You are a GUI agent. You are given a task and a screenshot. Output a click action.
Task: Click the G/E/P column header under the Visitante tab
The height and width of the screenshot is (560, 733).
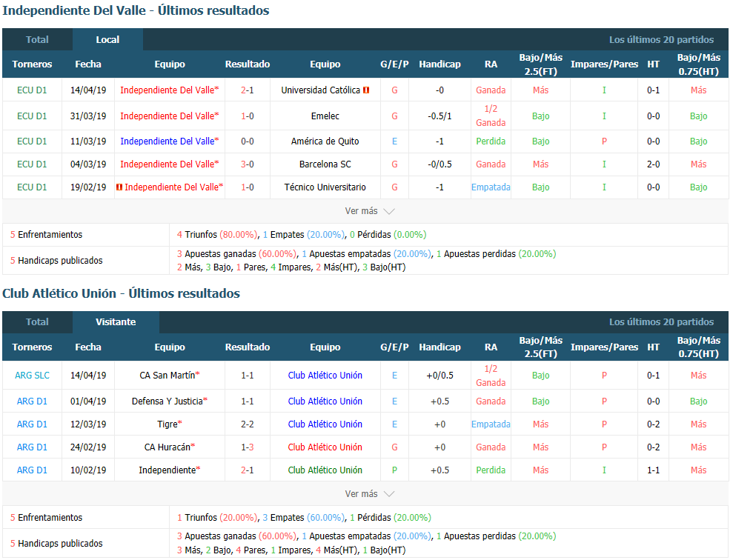[394, 347]
